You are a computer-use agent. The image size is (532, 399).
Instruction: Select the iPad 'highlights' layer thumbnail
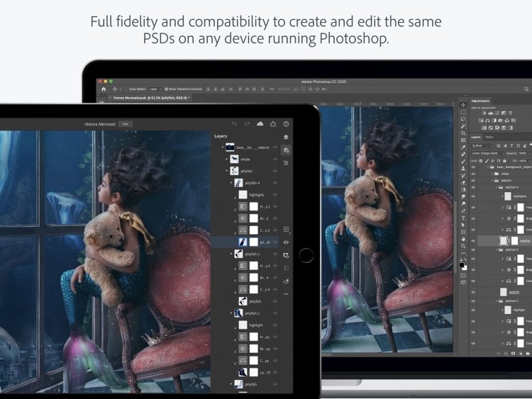(x=243, y=195)
